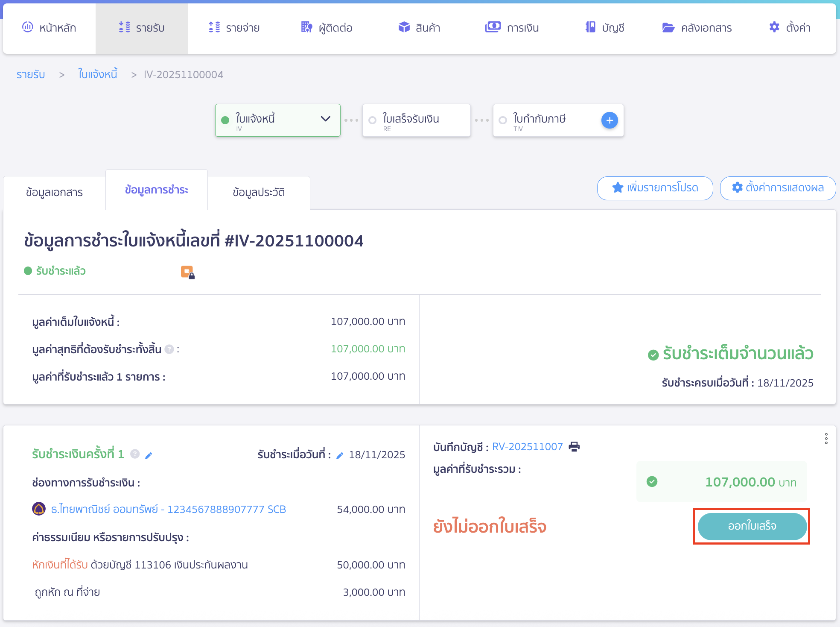Switch to the ข้อมูลเอกสาร tab
Image resolution: width=840 pixels, height=627 pixels.
point(54,193)
